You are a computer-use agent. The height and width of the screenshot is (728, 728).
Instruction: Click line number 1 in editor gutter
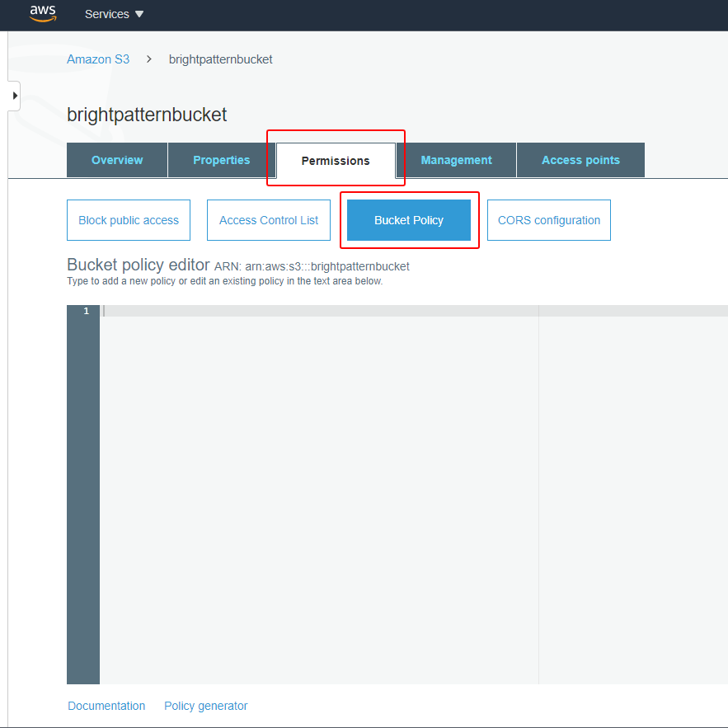click(x=86, y=311)
